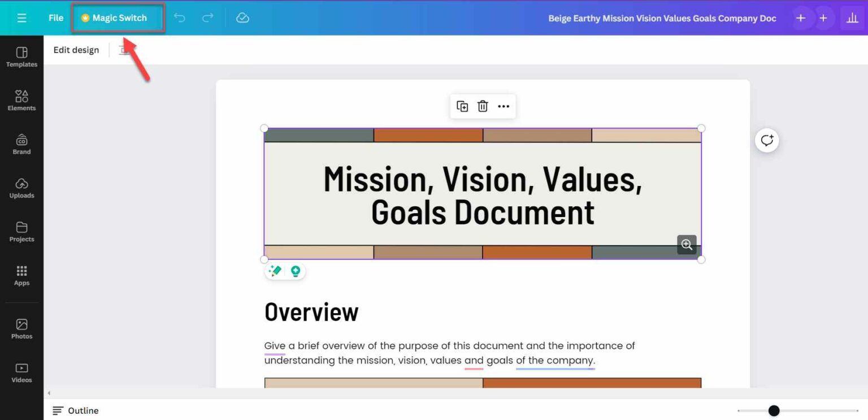Check cloud save status icon
Image resolution: width=868 pixels, height=420 pixels.
242,18
